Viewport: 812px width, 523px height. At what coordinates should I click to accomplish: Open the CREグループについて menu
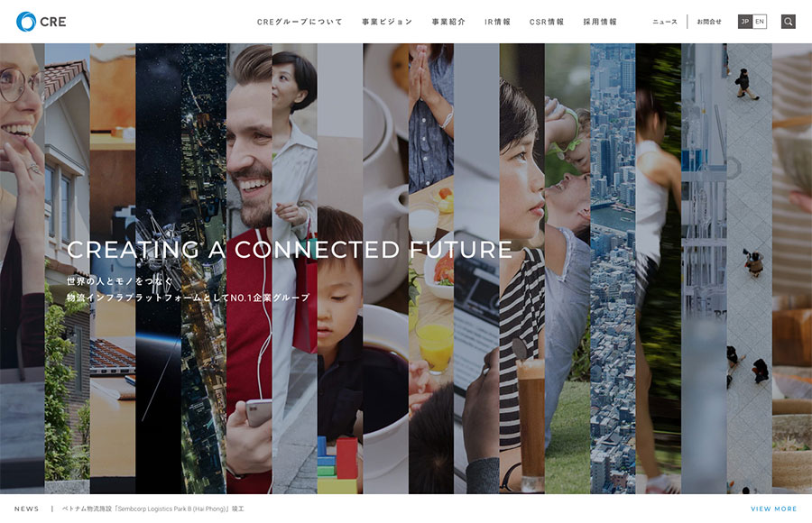coord(300,22)
